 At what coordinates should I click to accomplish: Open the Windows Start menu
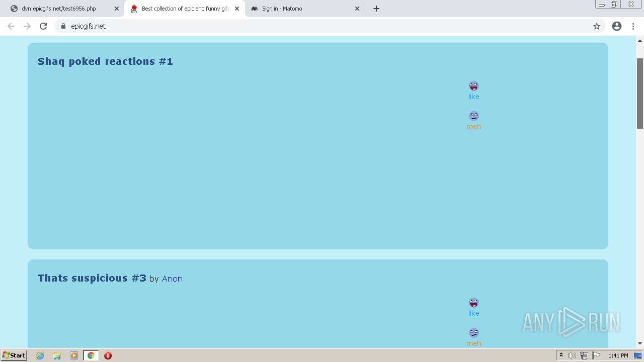pos(14,355)
